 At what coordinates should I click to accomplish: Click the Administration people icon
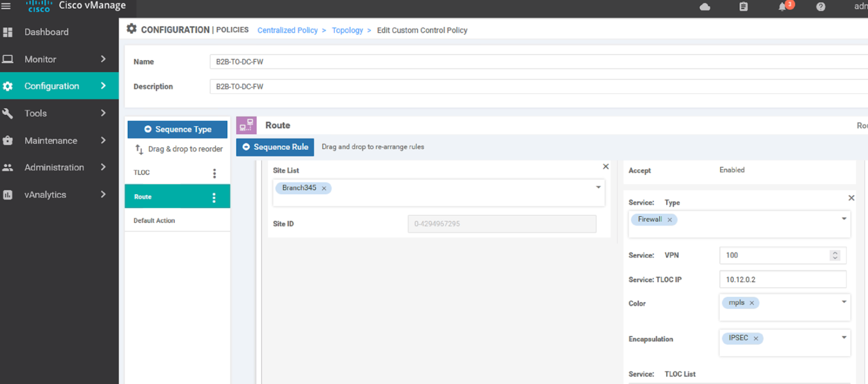(8, 168)
